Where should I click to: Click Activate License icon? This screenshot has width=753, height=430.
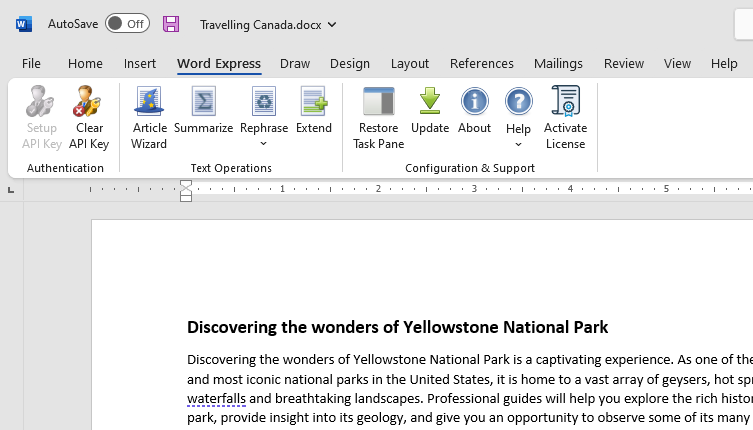[566, 101]
